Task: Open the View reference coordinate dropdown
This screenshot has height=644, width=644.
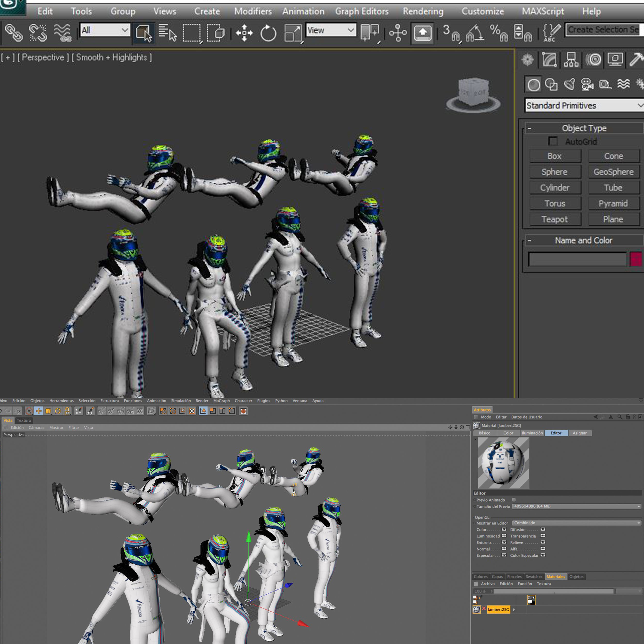Action: [x=331, y=30]
